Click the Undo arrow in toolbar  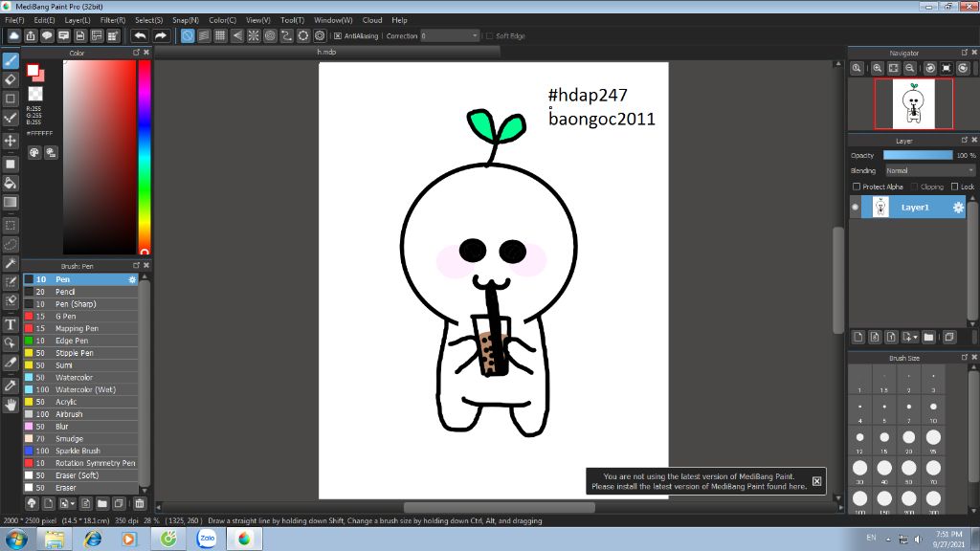click(x=140, y=35)
